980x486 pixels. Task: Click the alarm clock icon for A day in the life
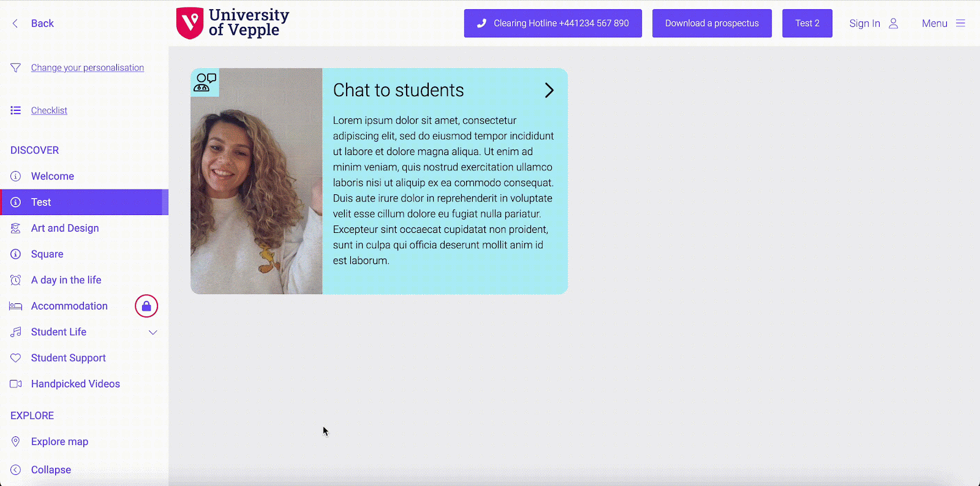[16, 280]
